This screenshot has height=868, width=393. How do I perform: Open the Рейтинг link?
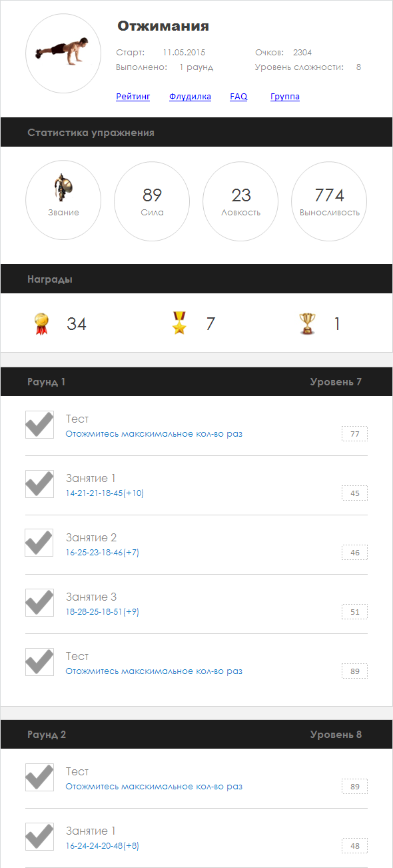pos(133,97)
